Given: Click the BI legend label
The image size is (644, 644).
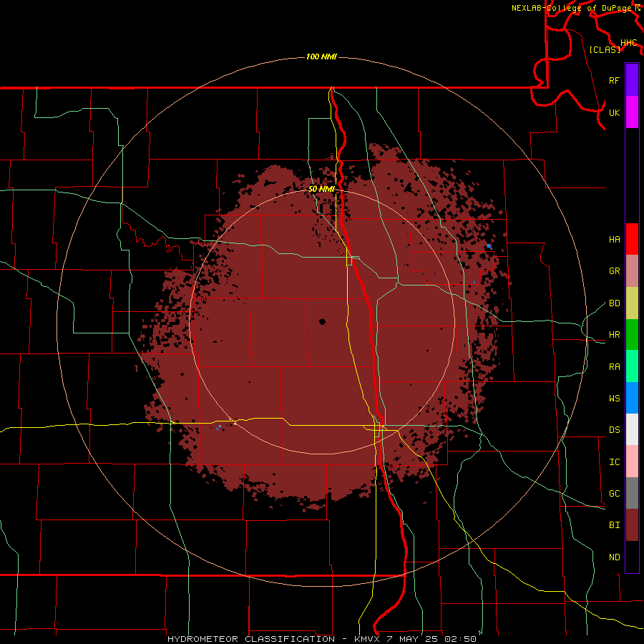Looking at the screenshot, I should (614, 525).
